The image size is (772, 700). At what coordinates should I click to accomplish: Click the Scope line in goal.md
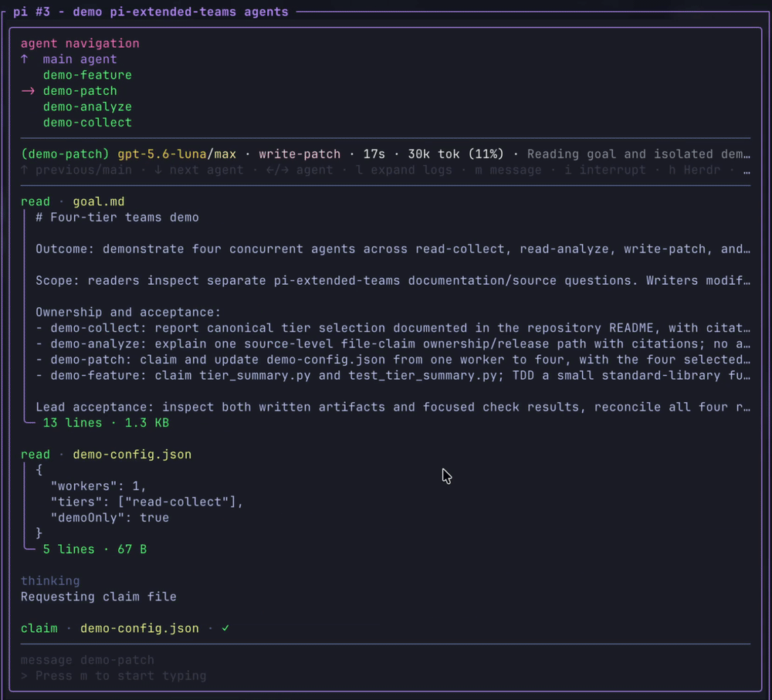pos(393,280)
